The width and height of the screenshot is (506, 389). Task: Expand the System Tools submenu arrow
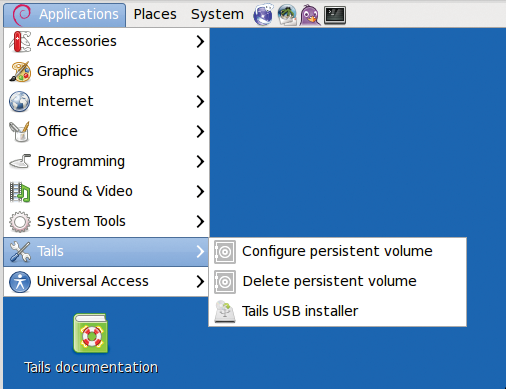pyautogui.click(x=200, y=221)
